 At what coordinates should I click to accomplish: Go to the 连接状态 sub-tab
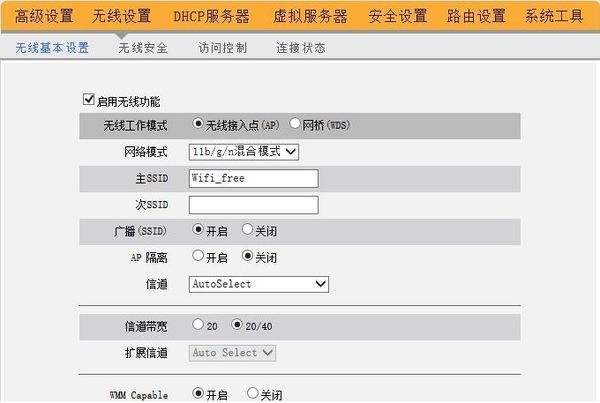[x=301, y=48]
